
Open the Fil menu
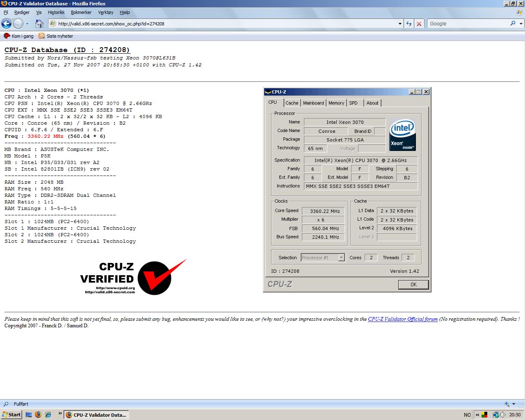(x=6, y=12)
